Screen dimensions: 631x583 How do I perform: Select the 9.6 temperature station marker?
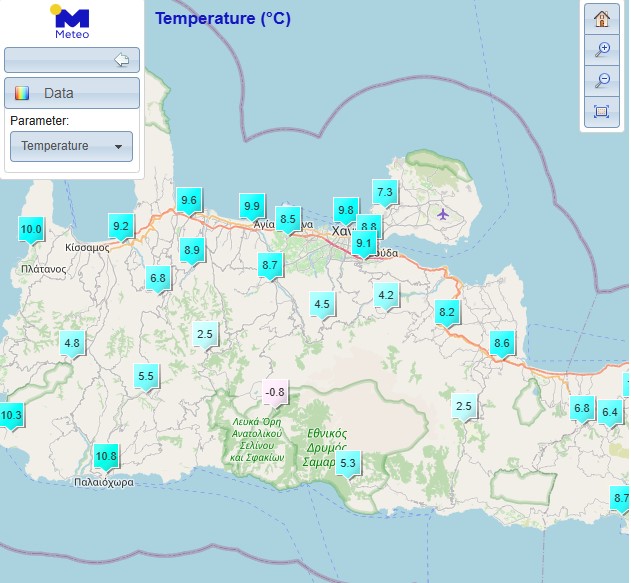pos(188,201)
